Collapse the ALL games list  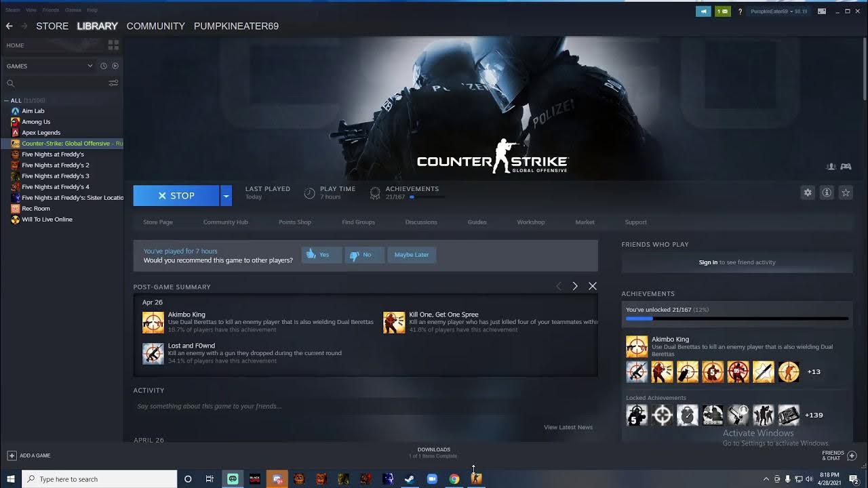click(6, 100)
